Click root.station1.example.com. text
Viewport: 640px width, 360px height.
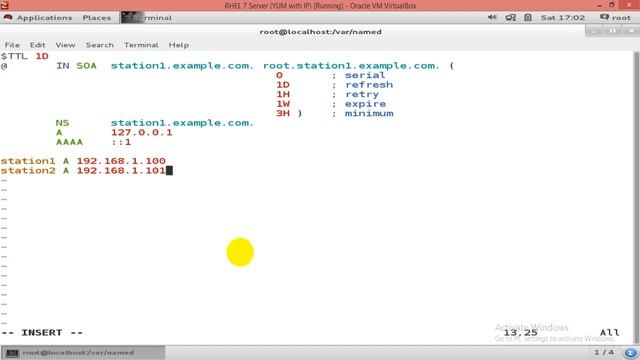351,66
